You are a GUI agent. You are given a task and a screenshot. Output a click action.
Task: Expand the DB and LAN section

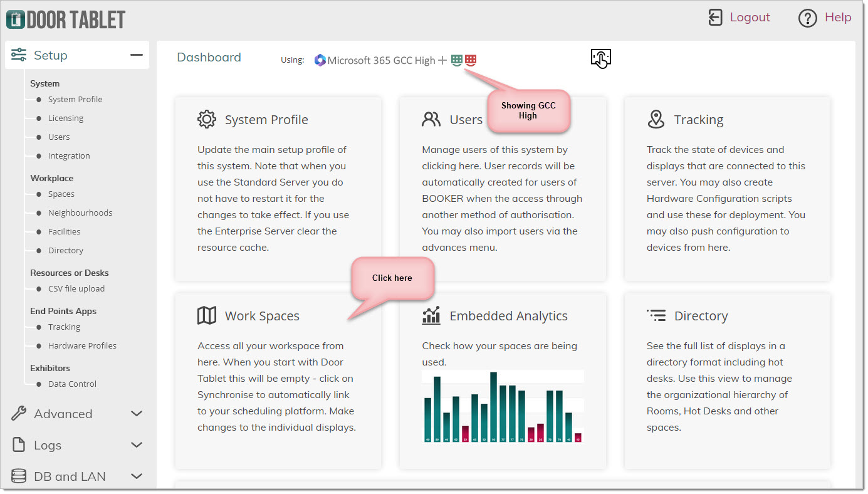click(136, 476)
